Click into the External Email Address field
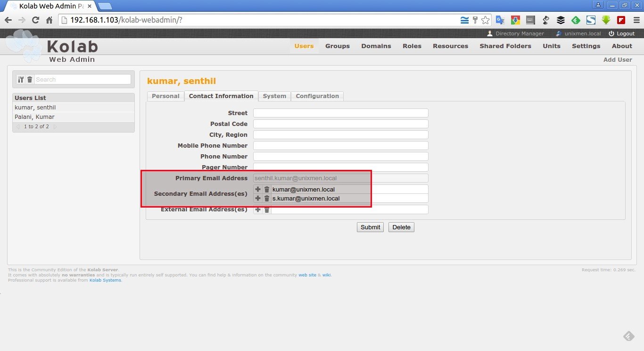Screen dimensions: 644x351 [349, 209]
